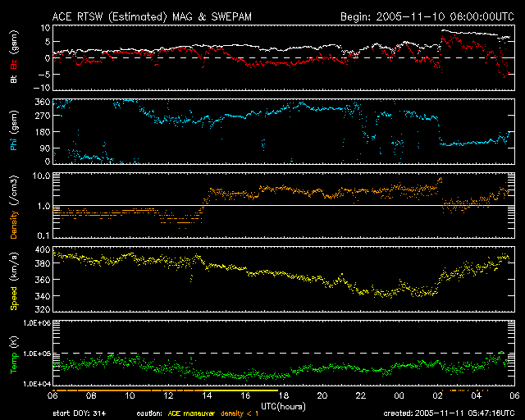Select the 90 tick on the Phi axis

point(45,148)
